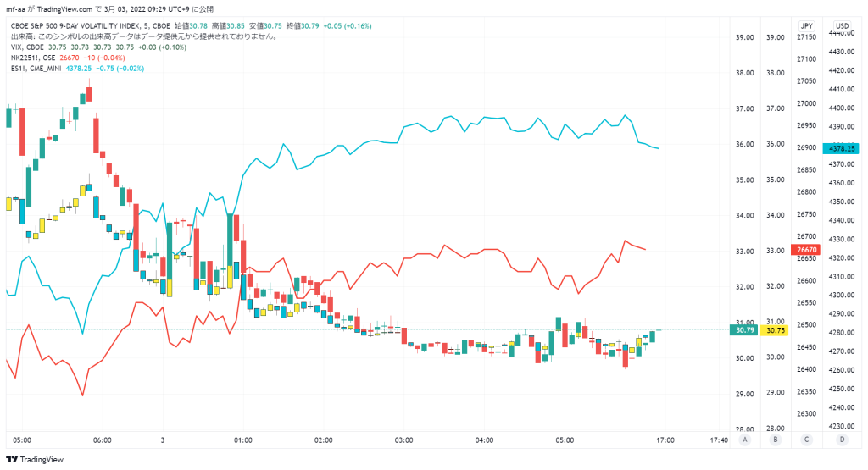Click the +0.05 (+0.16%) change value

348,26
